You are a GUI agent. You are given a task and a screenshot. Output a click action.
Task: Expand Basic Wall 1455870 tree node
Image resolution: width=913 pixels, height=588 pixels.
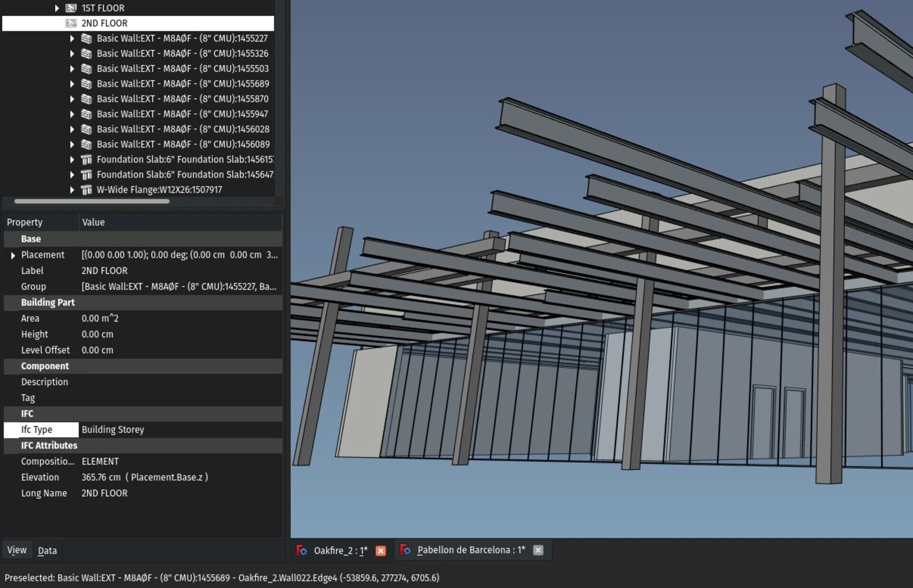(72, 99)
